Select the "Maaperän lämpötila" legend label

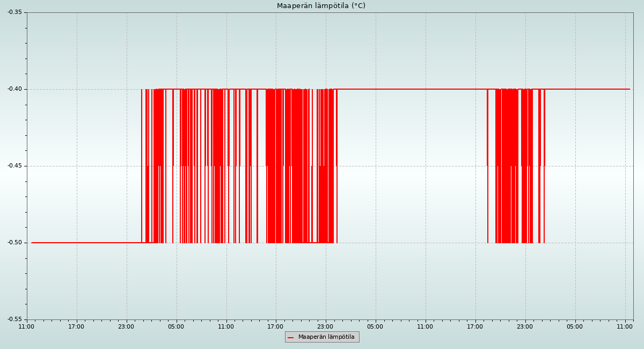pos(326,337)
